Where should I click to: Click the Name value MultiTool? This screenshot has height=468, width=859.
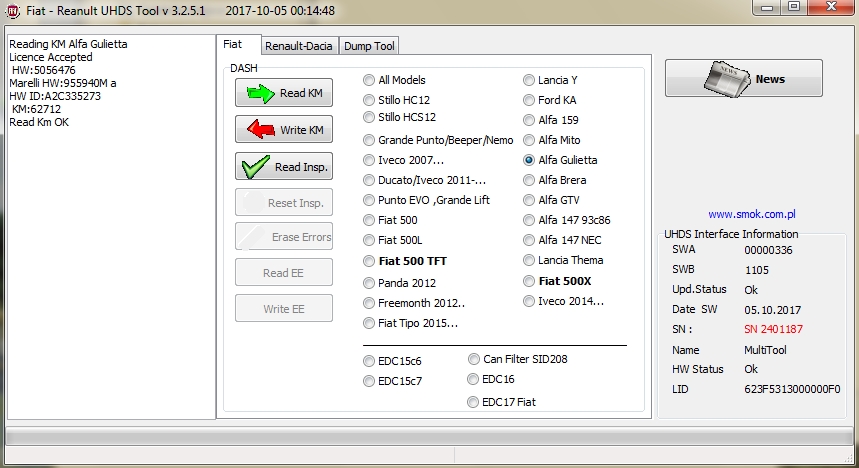coord(765,350)
